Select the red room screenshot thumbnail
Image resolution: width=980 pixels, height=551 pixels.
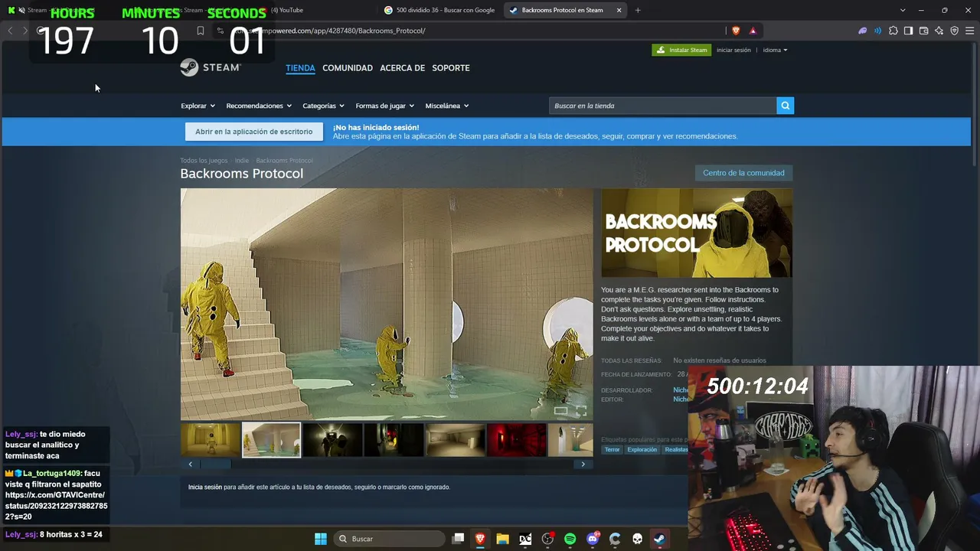click(517, 440)
